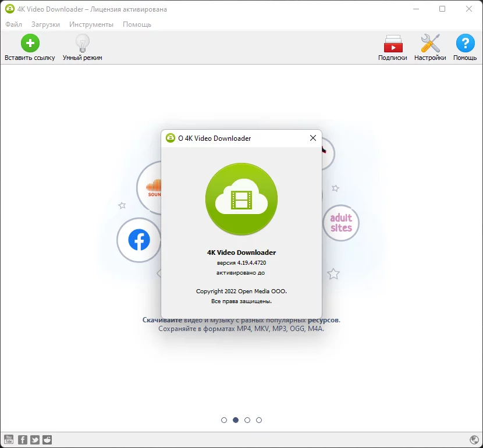Image resolution: width=483 pixels, height=448 pixels.
Task: Open the YouTube icon in status bar
Action: tap(9, 439)
